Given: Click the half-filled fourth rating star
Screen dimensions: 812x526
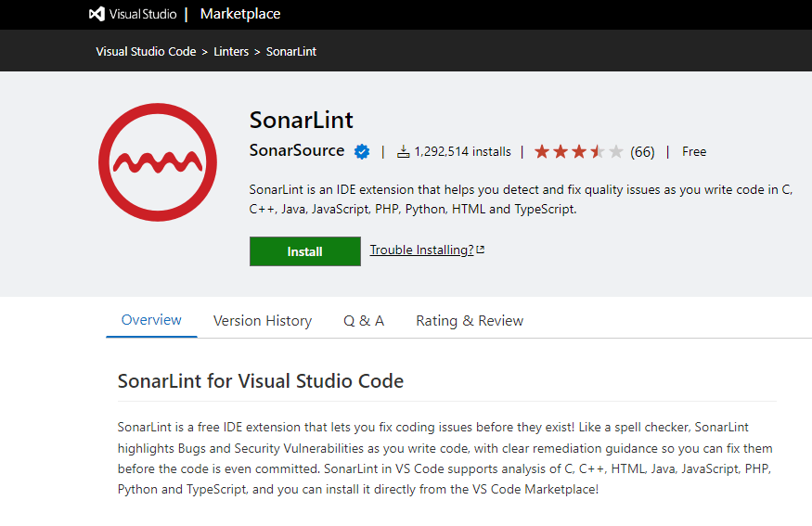Looking at the screenshot, I should 598,151.
